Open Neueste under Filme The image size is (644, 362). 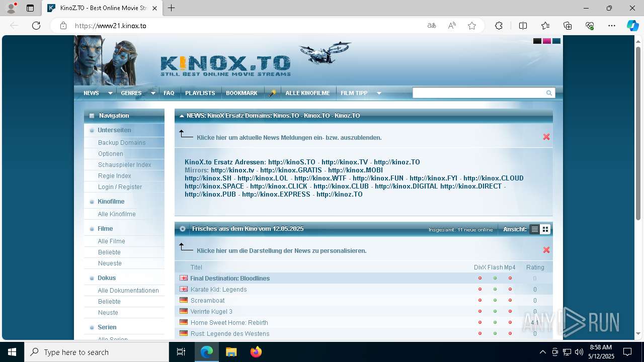click(110, 263)
